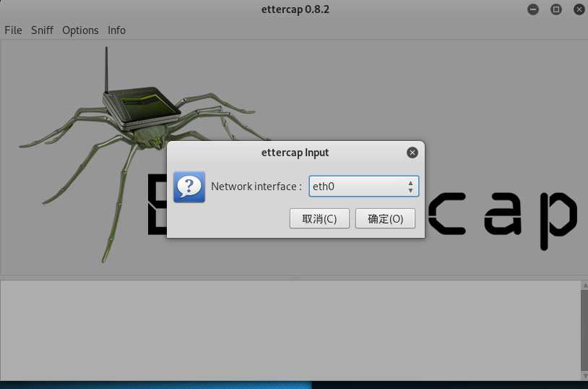The height and width of the screenshot is (389, 588).
Task: Open the Options menu
Action: coord(80,30)
